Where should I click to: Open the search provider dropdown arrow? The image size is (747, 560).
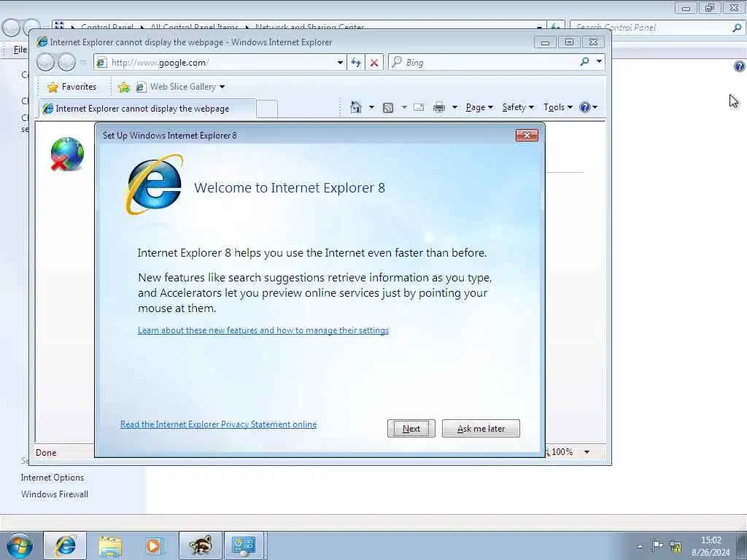600,61
